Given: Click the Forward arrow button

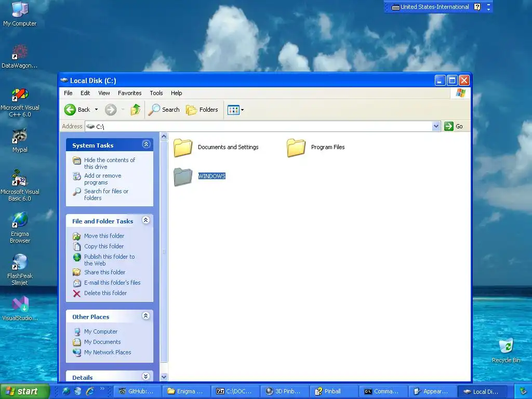Looking at the screenshot, I should click(x=111, y=110).
